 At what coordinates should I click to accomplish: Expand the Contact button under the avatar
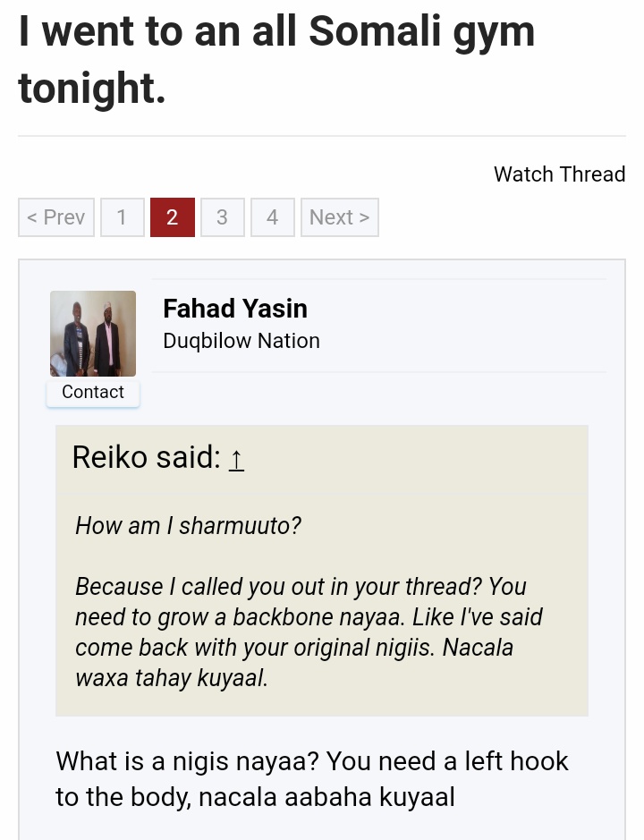pos(93,392)
